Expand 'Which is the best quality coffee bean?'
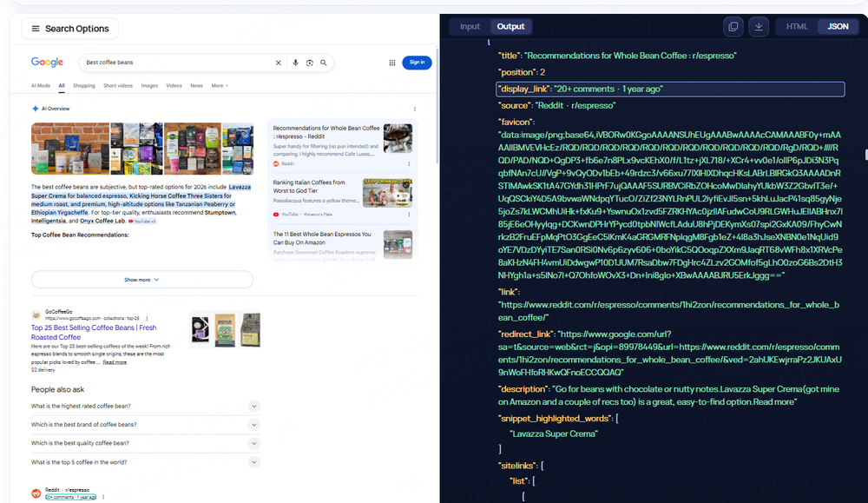 pyautogui.click(x=146, y=443)
